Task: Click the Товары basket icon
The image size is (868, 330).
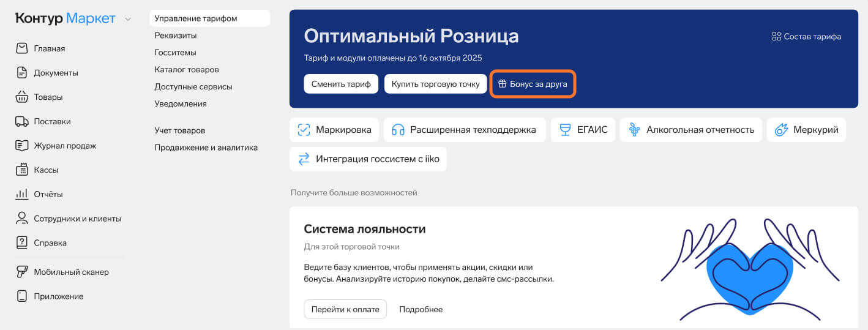Action: pyautogui.click(x=22, y=97)
